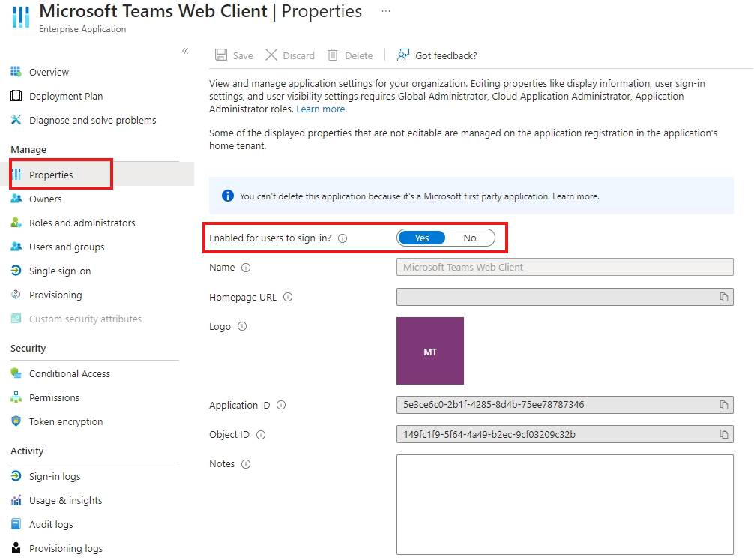Click the info icon beside Enabled for users to sign-in
754x560 pixels.
pos(343,238)
